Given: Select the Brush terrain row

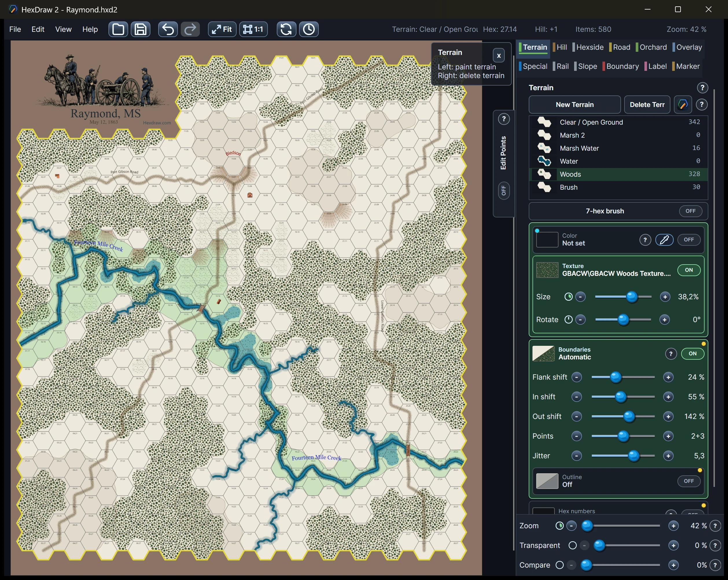Looking at the screenshot, I should pos(618,187).
